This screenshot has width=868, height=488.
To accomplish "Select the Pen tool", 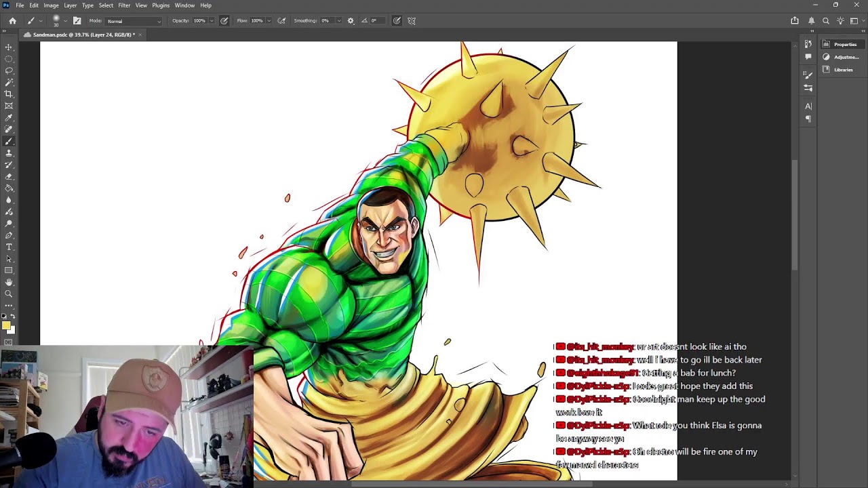I will [9, 235].
